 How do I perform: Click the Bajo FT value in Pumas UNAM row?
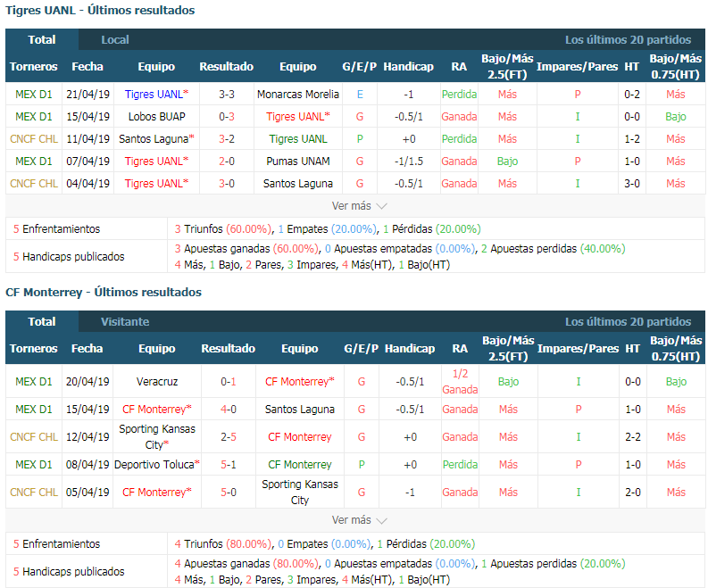tap(507, 161)
